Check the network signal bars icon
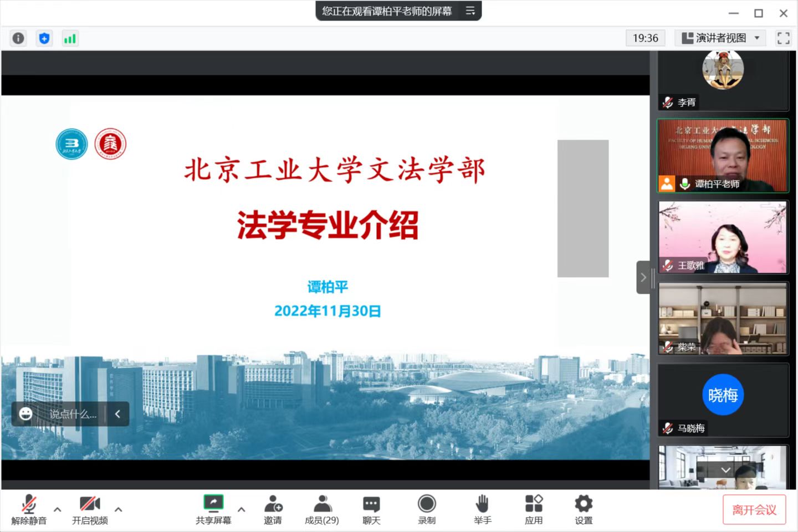The width and height of the screenshot is (798, 532). pyautogui.click(x=70, y=38)
